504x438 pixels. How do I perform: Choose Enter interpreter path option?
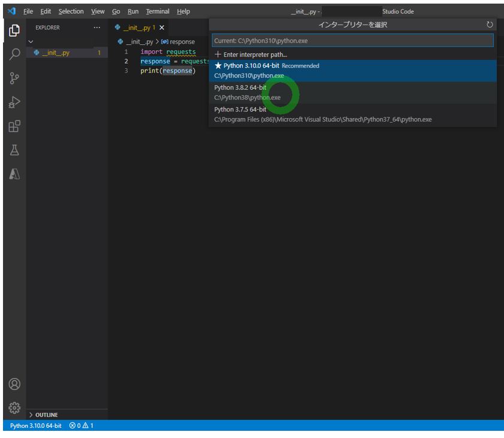pyautogui.click(x=254, y=54)
